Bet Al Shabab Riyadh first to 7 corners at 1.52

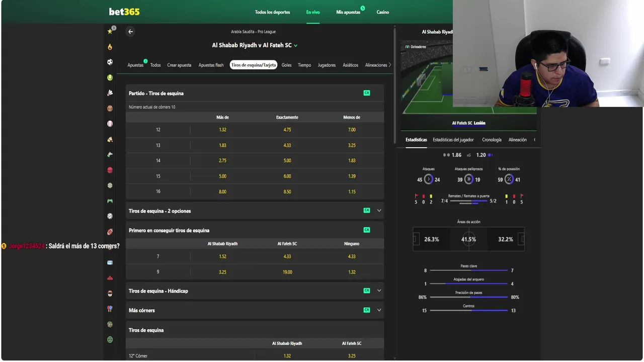pos(222,256)
